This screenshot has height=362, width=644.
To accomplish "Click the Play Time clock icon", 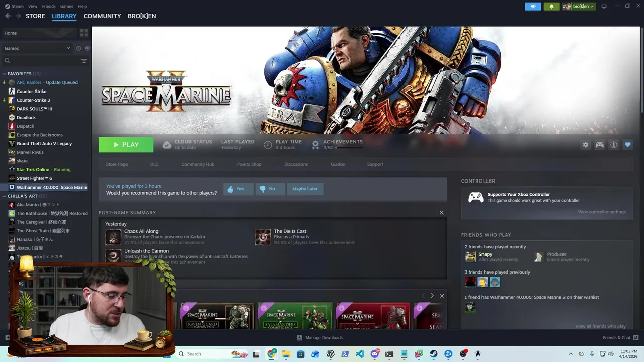I will tap(268, 145).
